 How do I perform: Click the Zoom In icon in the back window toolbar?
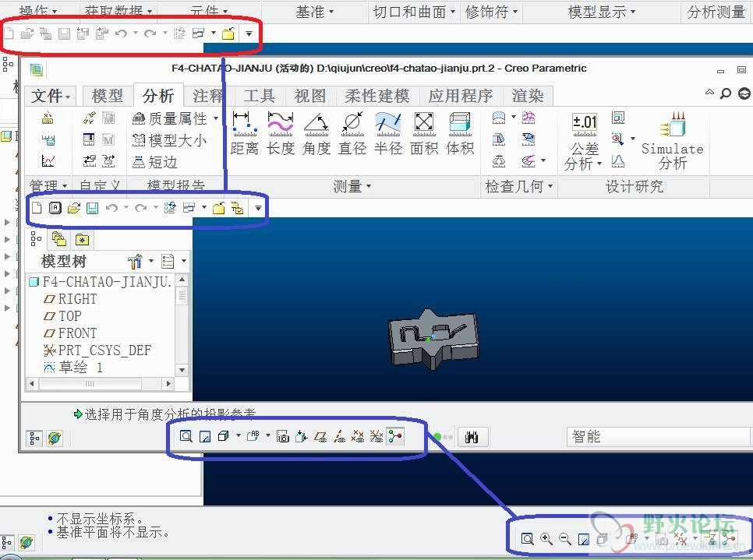[546, 539]
